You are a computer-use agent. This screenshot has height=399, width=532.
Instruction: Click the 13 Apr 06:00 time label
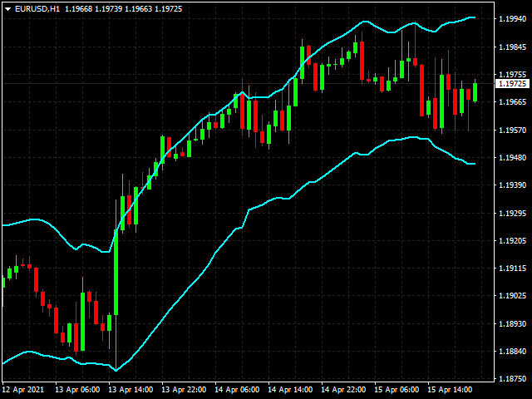pyautogui.click(x=77, y=390)
